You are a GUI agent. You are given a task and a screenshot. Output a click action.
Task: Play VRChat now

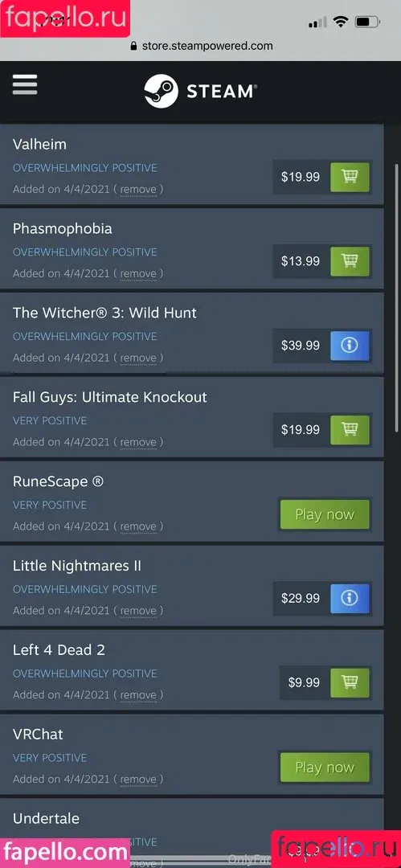(325, 768)
